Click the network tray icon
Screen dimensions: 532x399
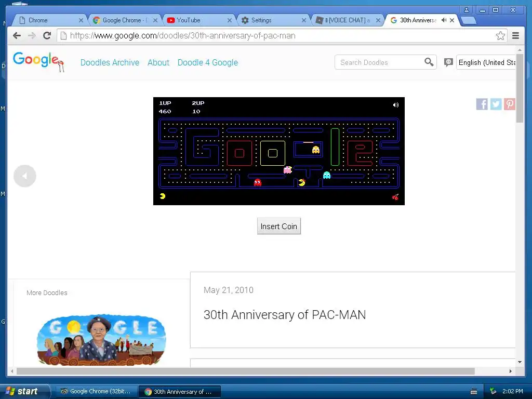coord(493,392)
